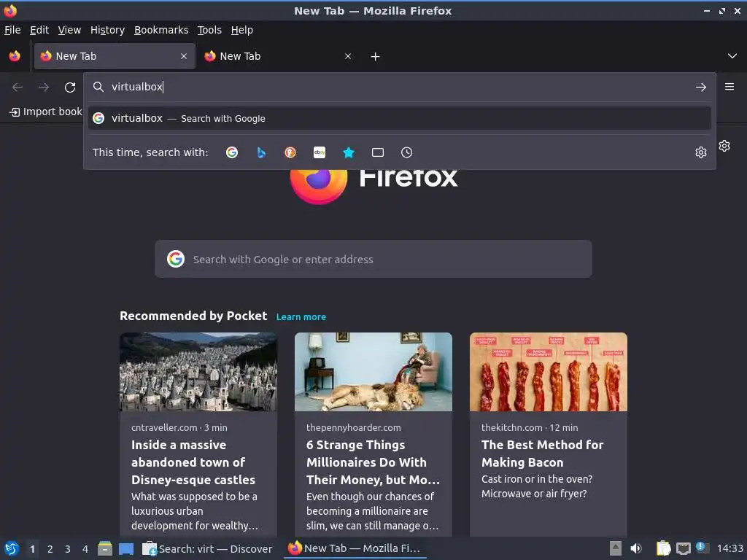
Task: Search this time with Google icon
Action: [x=232, y=152]
